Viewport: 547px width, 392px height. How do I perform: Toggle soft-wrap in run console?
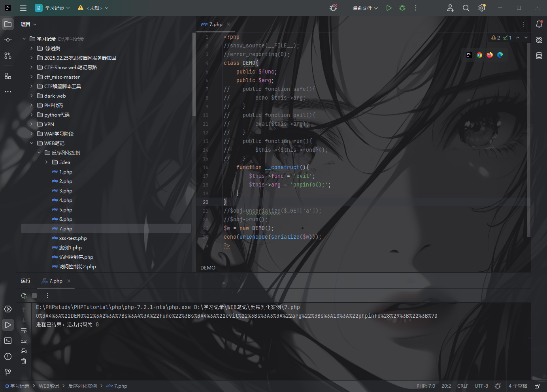tap(24, 330)
